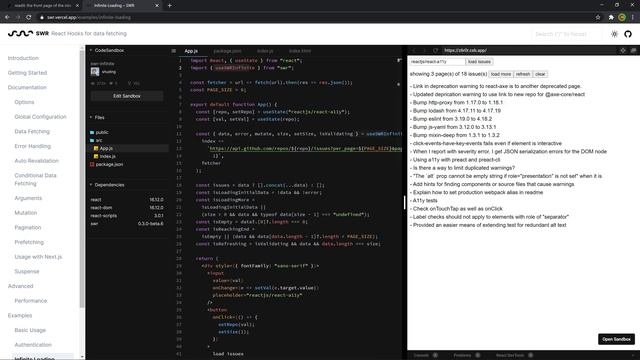Image resolution: width=640 pixels, height=360 pixels.
Task: Open Chrome three-dot menu
Action: 633,17
